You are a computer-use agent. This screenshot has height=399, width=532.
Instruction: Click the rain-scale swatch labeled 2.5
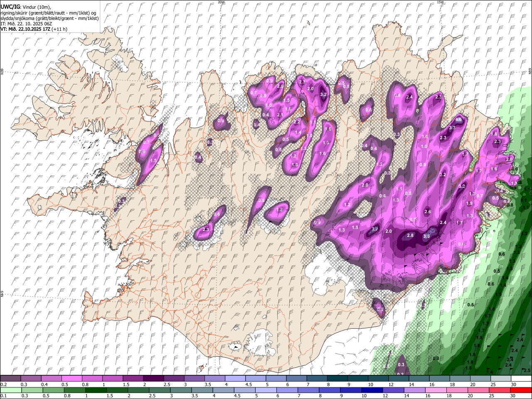coord(160,390)
